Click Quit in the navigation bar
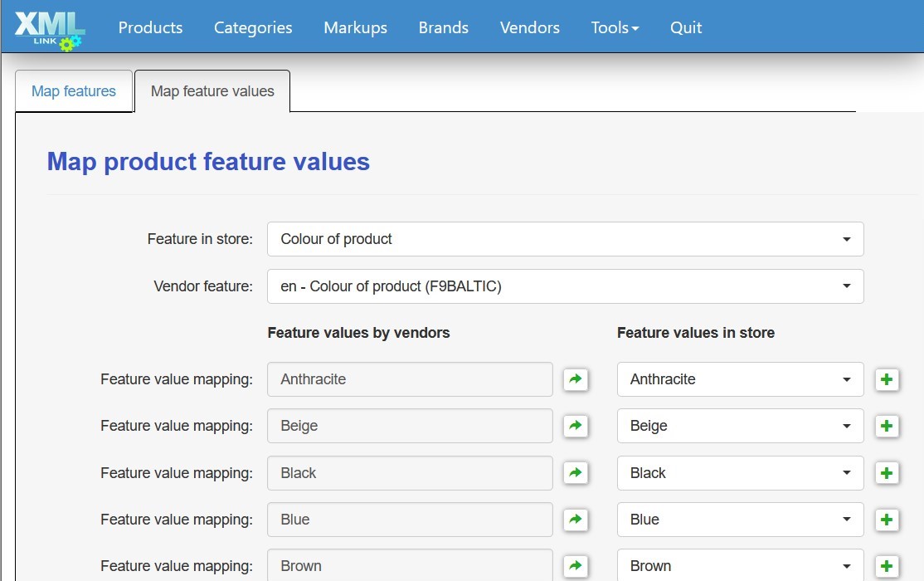Viewport: 924px width, 581px height. pyautogui.click(x=686, y=27)
